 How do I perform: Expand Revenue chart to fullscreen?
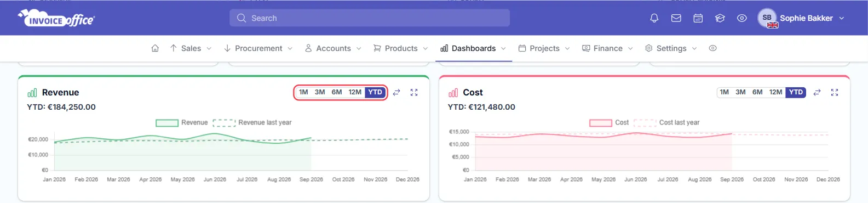414,92
